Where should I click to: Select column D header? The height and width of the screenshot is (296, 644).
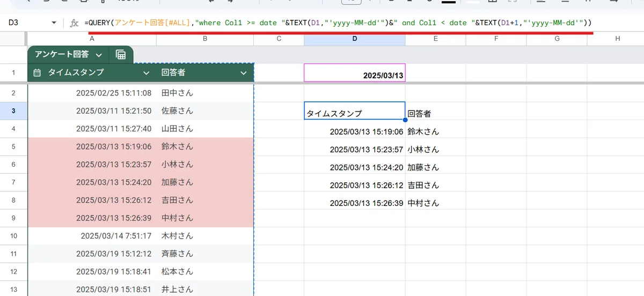[x=355, y=39]
